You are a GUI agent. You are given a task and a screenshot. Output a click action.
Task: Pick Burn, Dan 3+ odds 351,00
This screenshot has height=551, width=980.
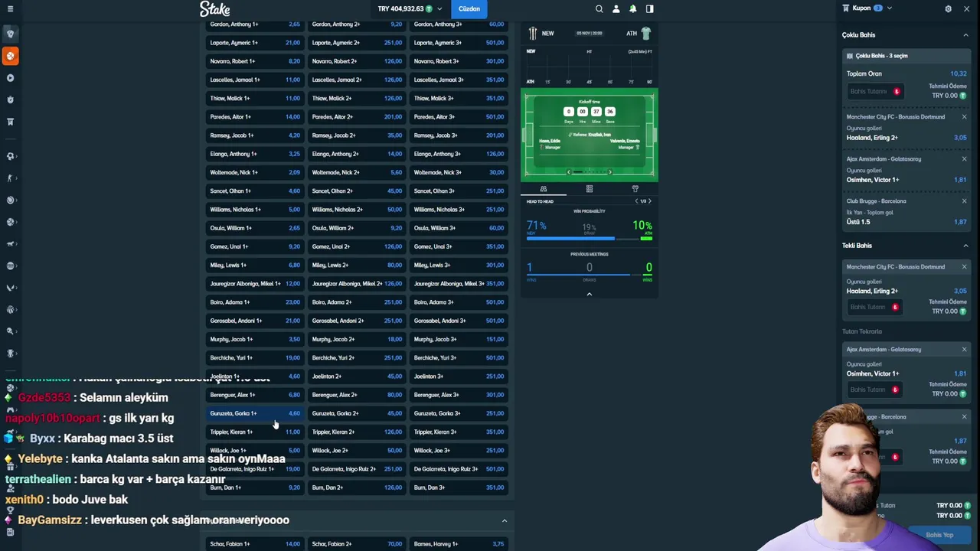(459, 487)
